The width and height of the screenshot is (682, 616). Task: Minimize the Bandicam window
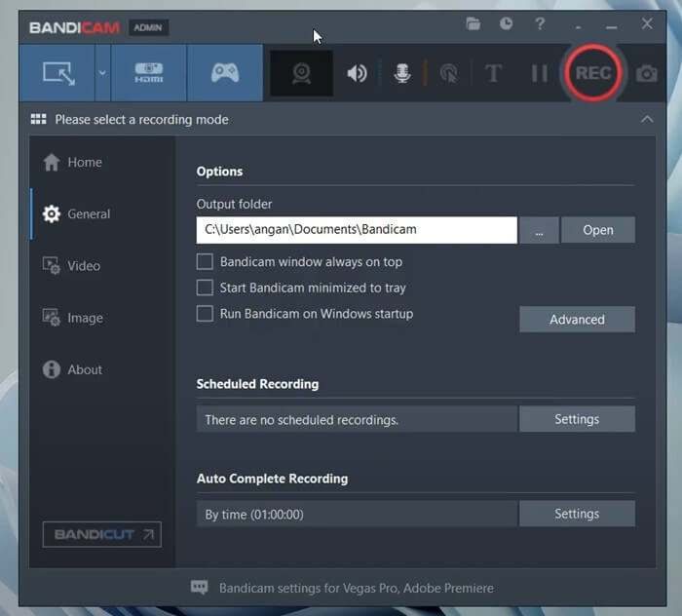click(x=611, y=27)
